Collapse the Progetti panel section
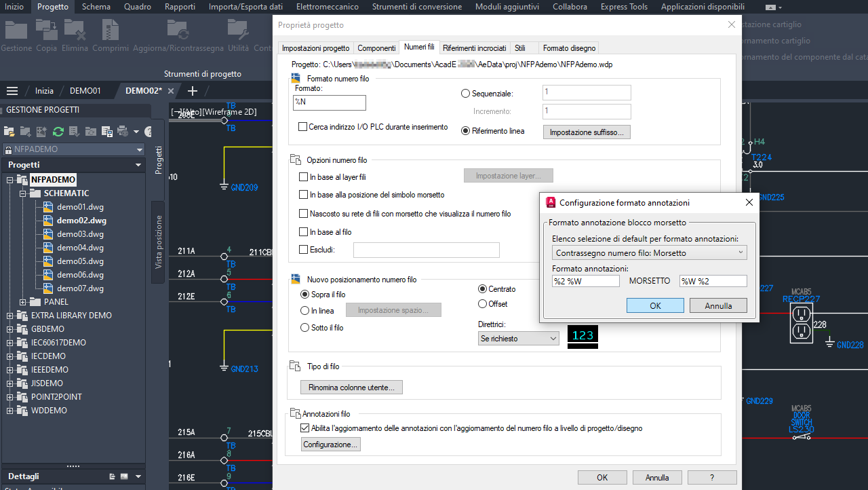Screen dimensions: 868x490 [137, 164]
